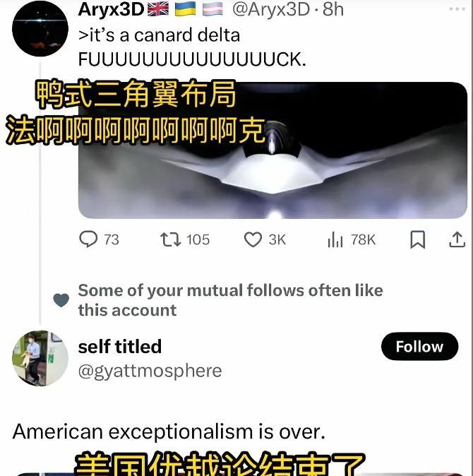
Task: Retweet the canard delta post
Action: [171, 239]
